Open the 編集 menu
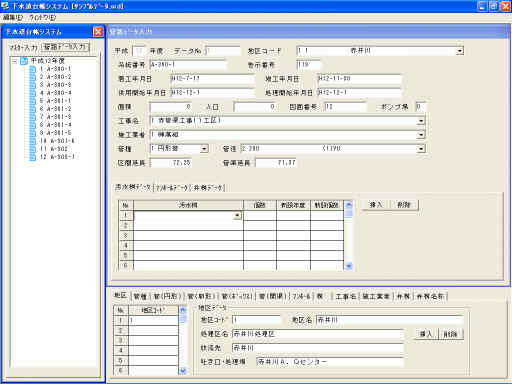Screen dimensions: 512x384 13,17
